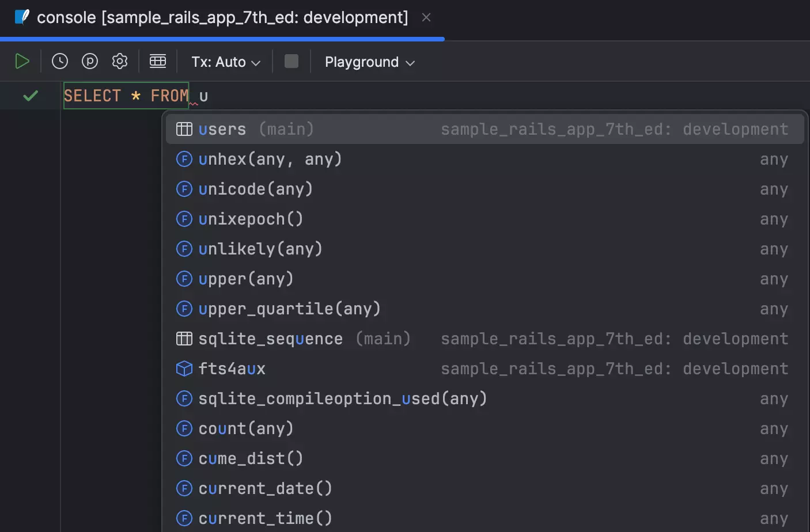Click the green checkmark in the gutter
Image resolution: width=810 pixels, height=532 pixels.
click(x=31, y=96)
